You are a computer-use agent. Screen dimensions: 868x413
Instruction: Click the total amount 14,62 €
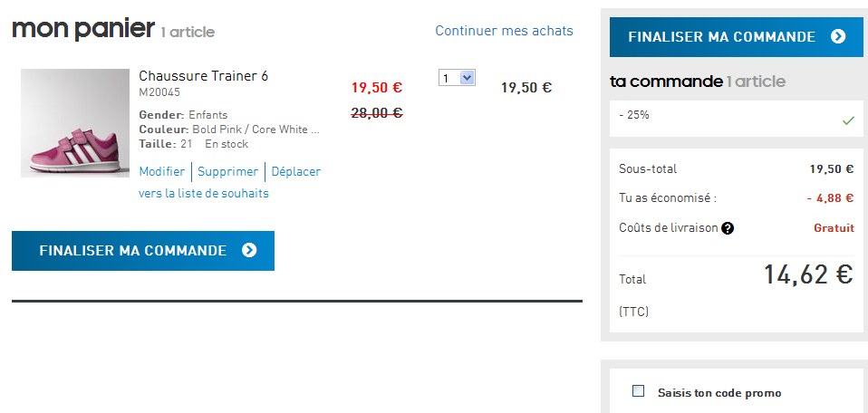807,275
